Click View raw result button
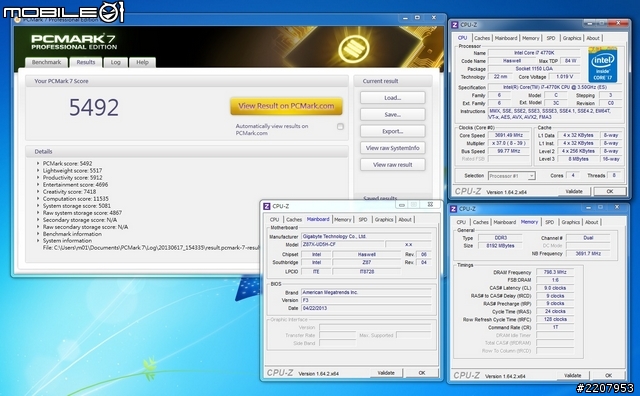The image size is (640, 396). click(393, 165)
